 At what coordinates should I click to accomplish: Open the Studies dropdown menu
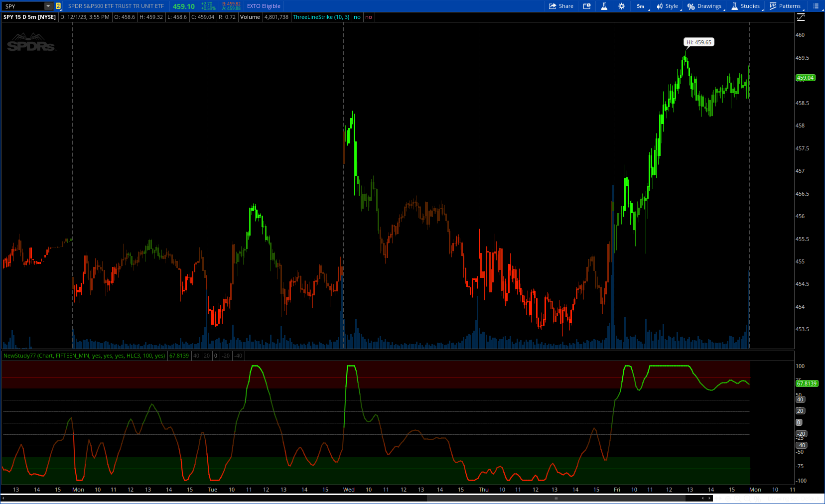pos(746,6)
